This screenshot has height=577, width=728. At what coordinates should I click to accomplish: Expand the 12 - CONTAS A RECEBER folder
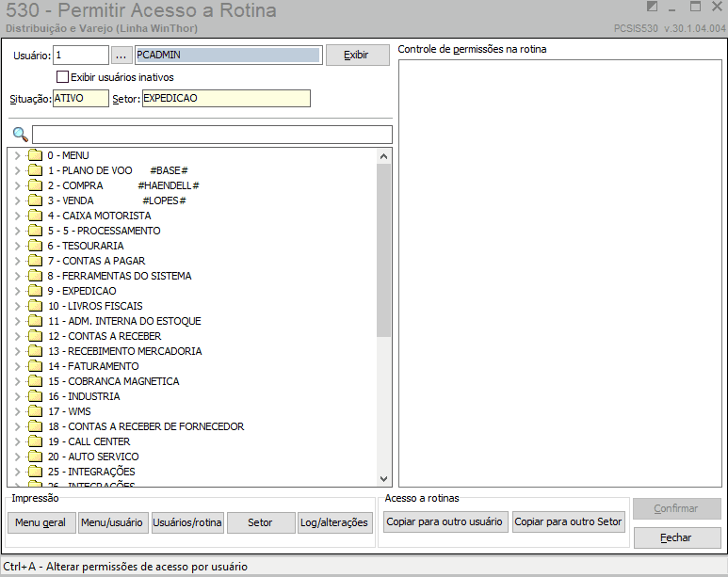[x=17, y=336]
